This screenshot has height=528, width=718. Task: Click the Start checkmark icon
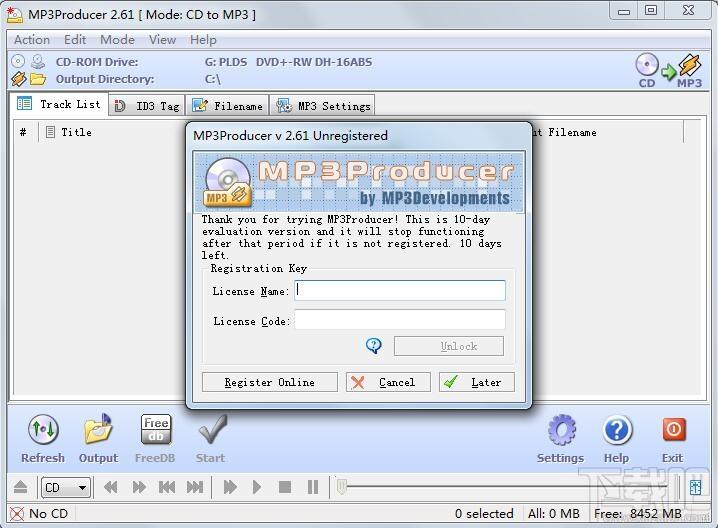click(212, 429)
